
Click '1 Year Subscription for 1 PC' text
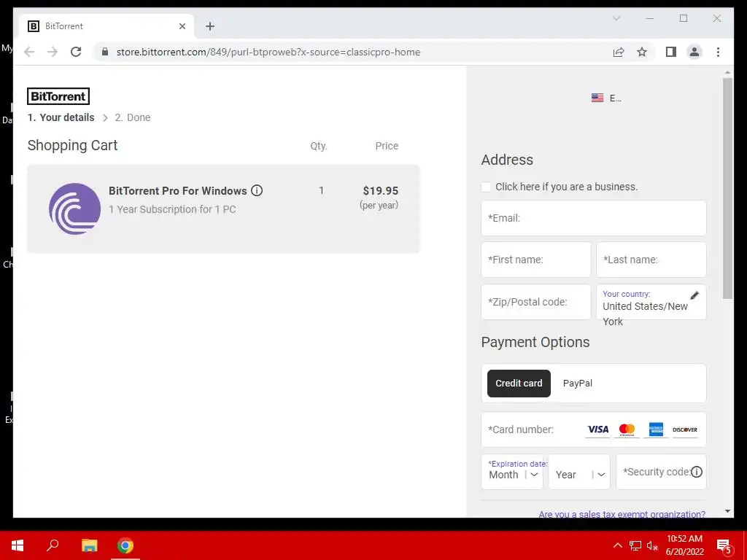[172, 209]
